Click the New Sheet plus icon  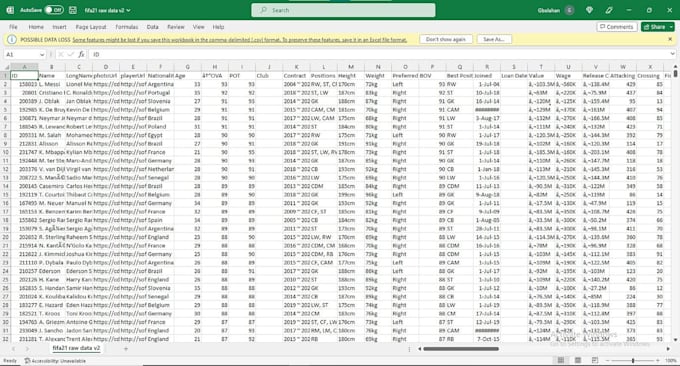(126, 349)
